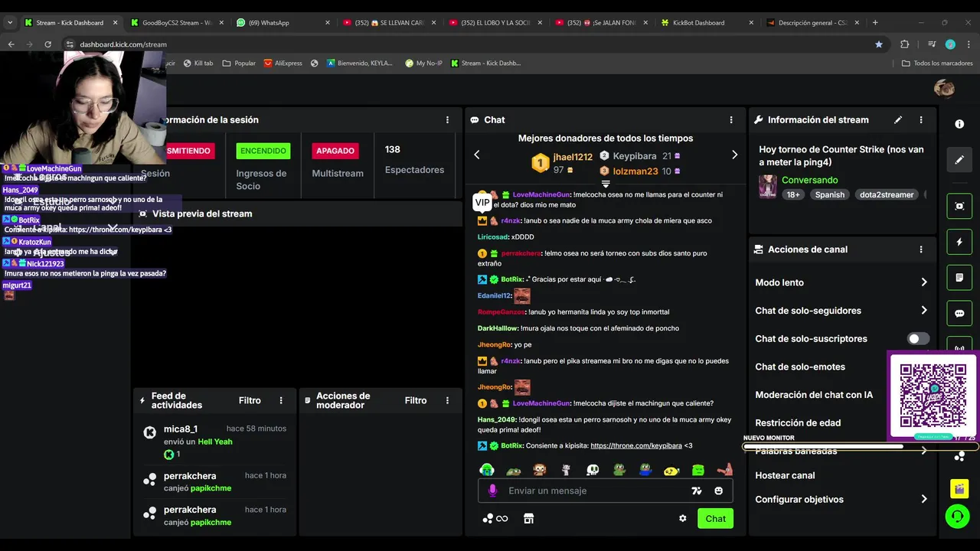Open My No-IP bookmark
Screen dimensions: 980x551
pyautogui.click(x=424, y=63)
